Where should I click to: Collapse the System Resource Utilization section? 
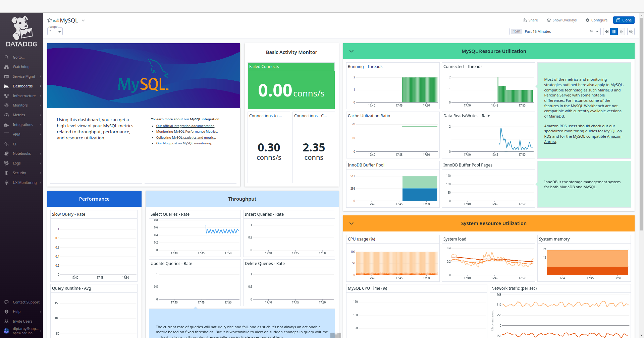pyautogui.click(x=352, y=223)
